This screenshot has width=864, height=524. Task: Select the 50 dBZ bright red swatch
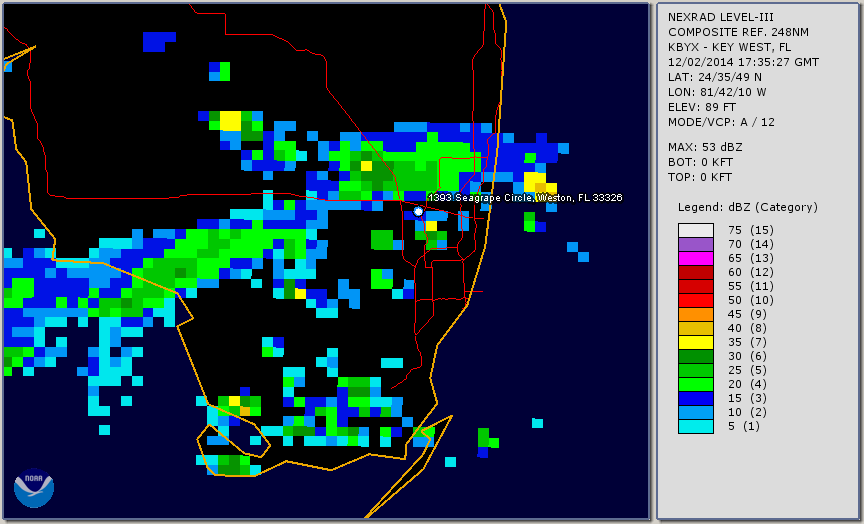tap(696, 300)
